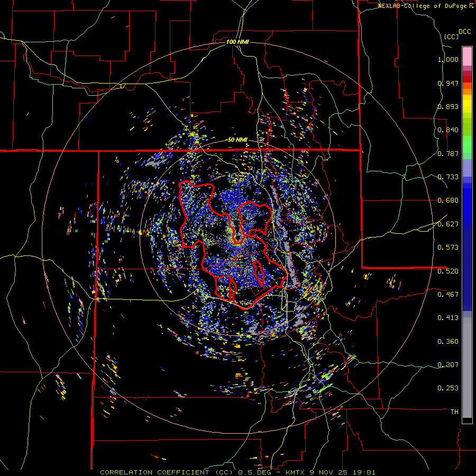
Task: Click the [CC] legend label
Action: 451,36
